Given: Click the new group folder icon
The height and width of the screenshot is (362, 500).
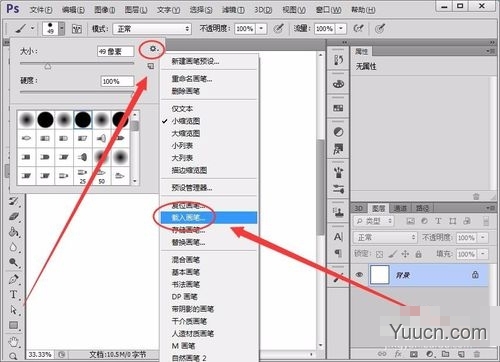Looking at the screenshot, I should (446, 354).
